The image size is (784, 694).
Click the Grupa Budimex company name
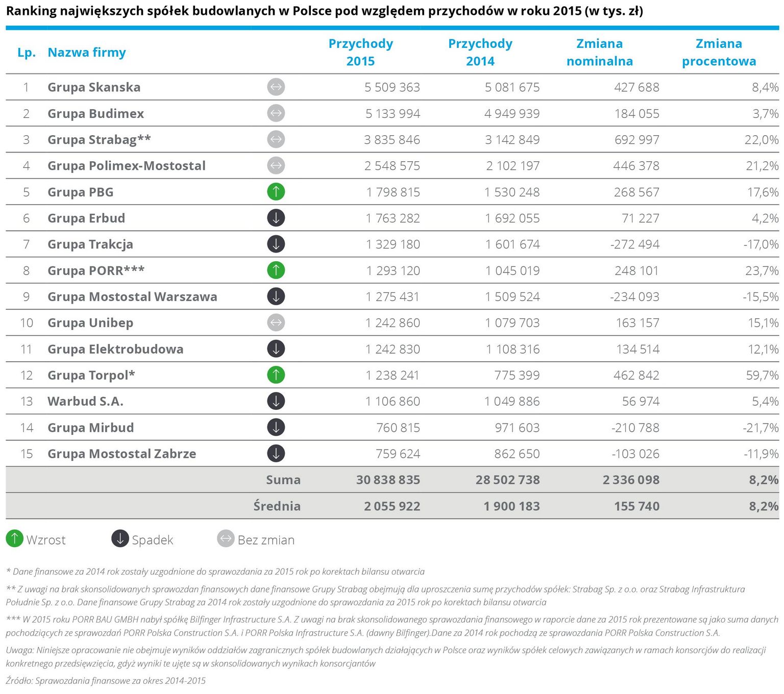pyautogui.click(x=96, y=113)
